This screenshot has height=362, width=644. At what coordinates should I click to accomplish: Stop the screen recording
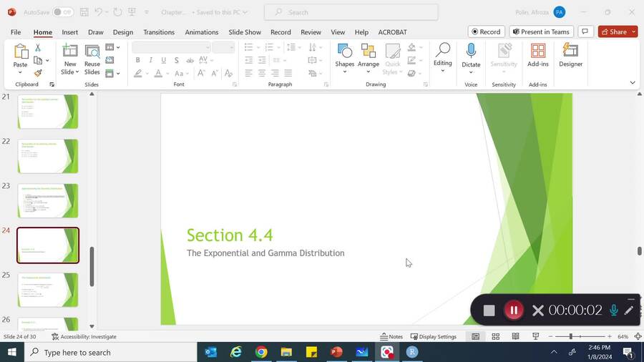coord(489,310)
